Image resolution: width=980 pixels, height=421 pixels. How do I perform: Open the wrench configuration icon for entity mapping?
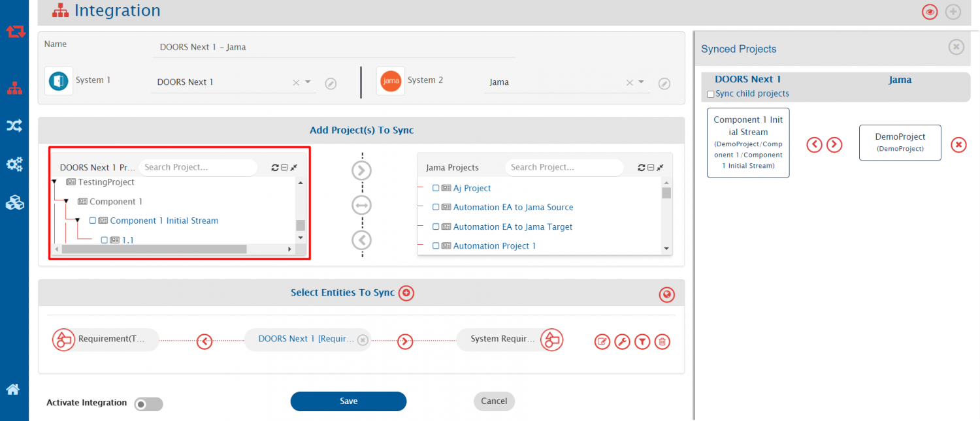(622, 341)
